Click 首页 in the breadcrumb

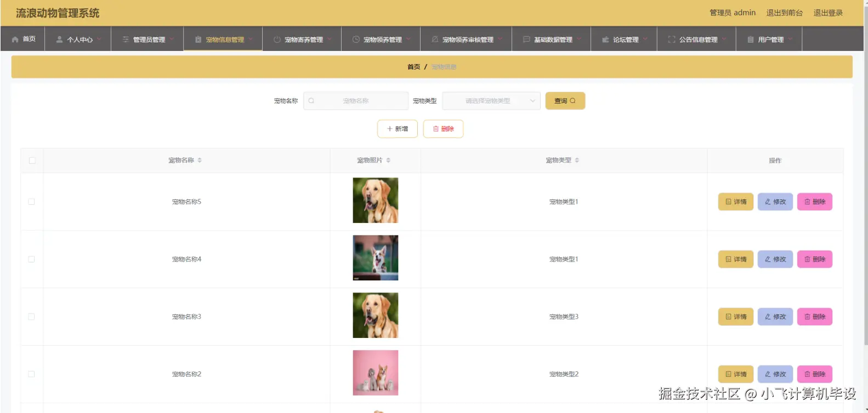click(x=413, y=67)
